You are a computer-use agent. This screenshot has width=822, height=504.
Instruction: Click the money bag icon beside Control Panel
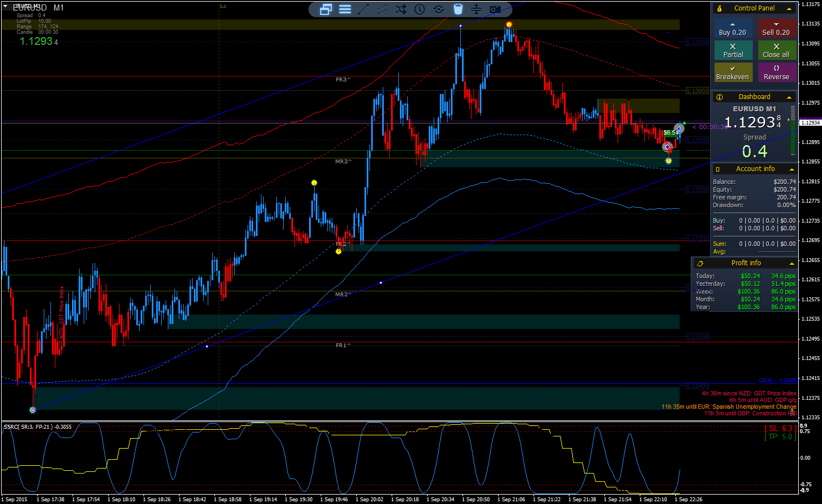(720, 8)
